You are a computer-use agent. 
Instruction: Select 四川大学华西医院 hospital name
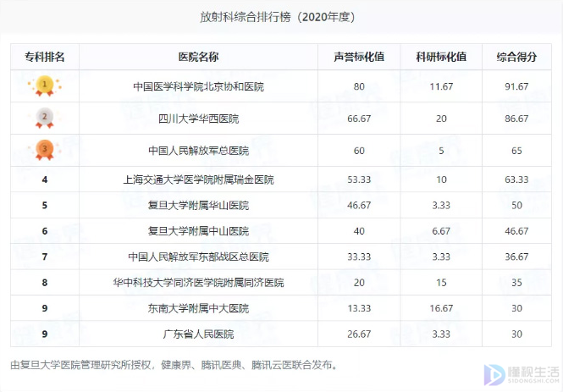(198, 119)
